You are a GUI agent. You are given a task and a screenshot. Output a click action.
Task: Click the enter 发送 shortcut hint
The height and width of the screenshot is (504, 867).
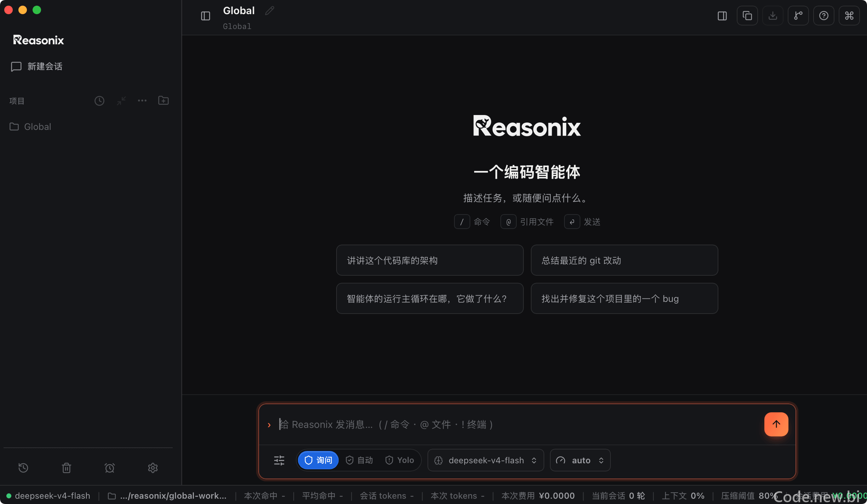pyautogui.click(x=582, y=222)
